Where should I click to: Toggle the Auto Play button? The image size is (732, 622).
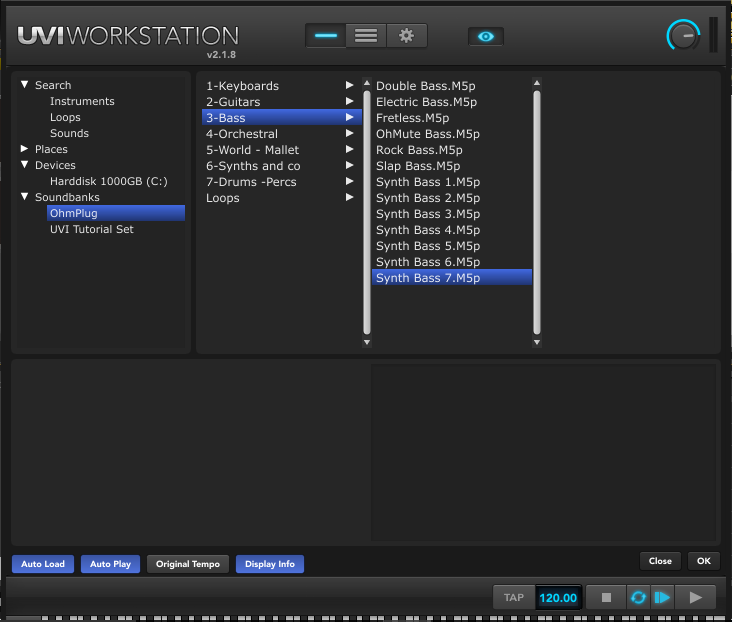(x=110, y=564)
